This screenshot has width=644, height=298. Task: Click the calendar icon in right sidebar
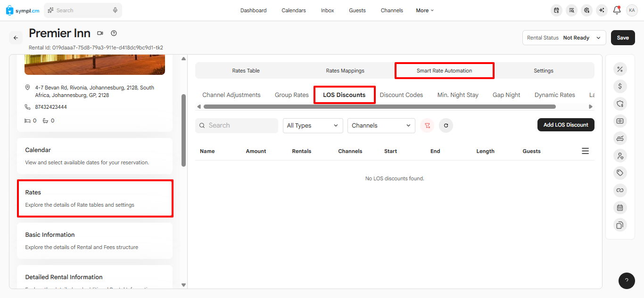[619, 208]
